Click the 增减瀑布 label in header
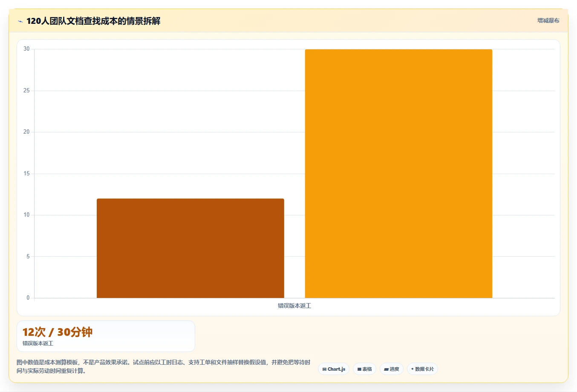This screenshot has width=577, height=392. coord(548,20)
